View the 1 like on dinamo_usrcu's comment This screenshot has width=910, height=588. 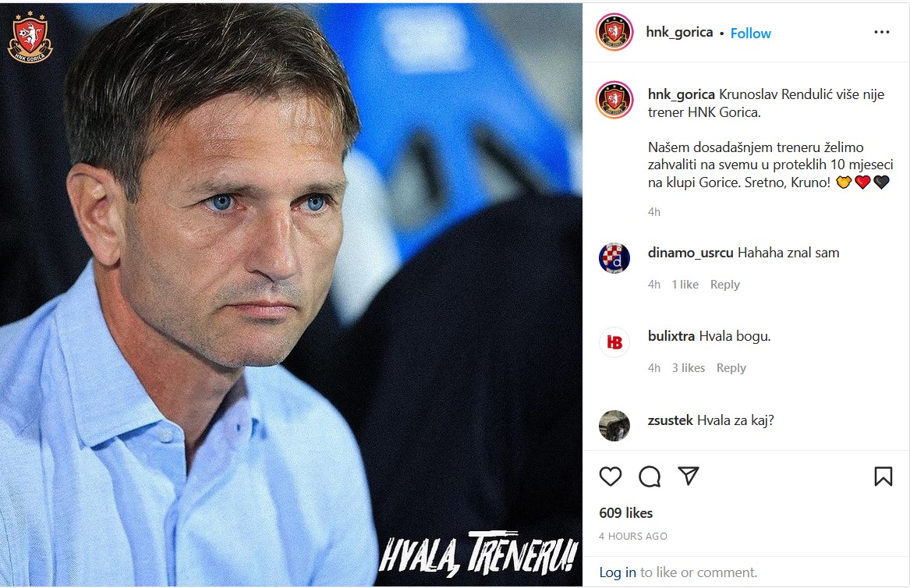point(685,285)
